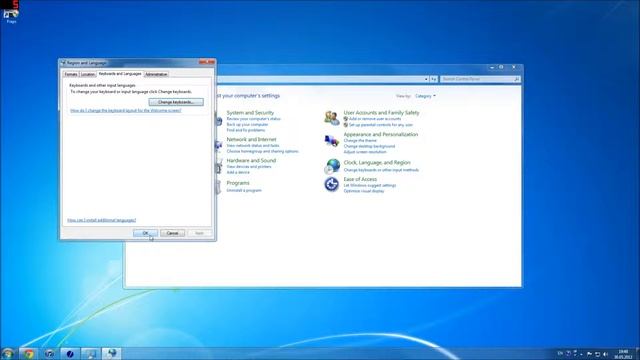Screen dimensions: 640x360
Task: Click the User Accounts and Family Safety icon
Action: point(332,118)
